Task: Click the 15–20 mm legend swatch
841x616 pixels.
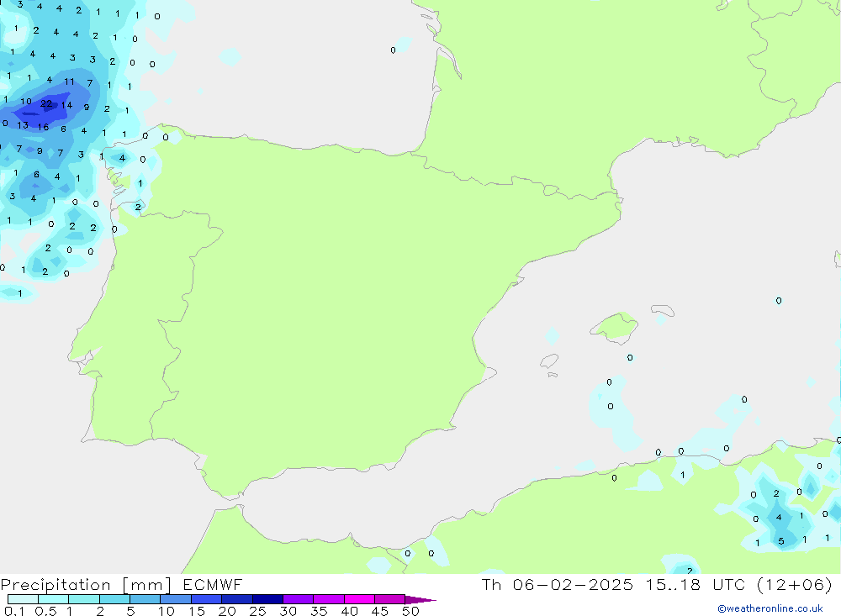Action: pos(206,599)
